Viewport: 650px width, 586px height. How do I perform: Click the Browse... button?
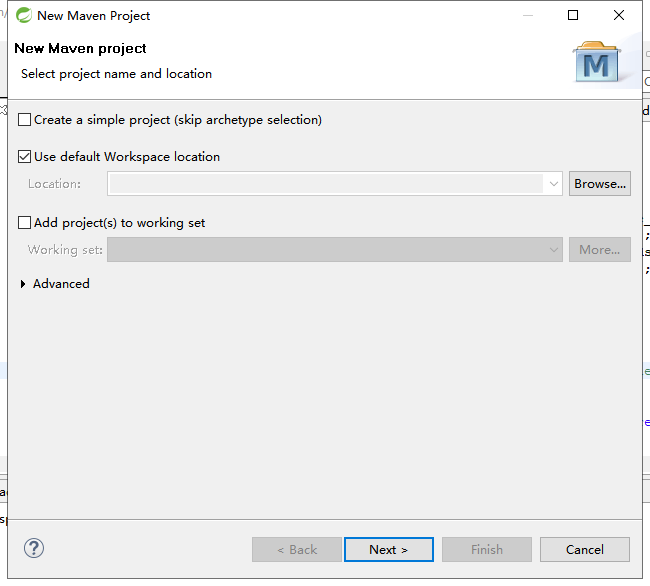tap(599, 184)
